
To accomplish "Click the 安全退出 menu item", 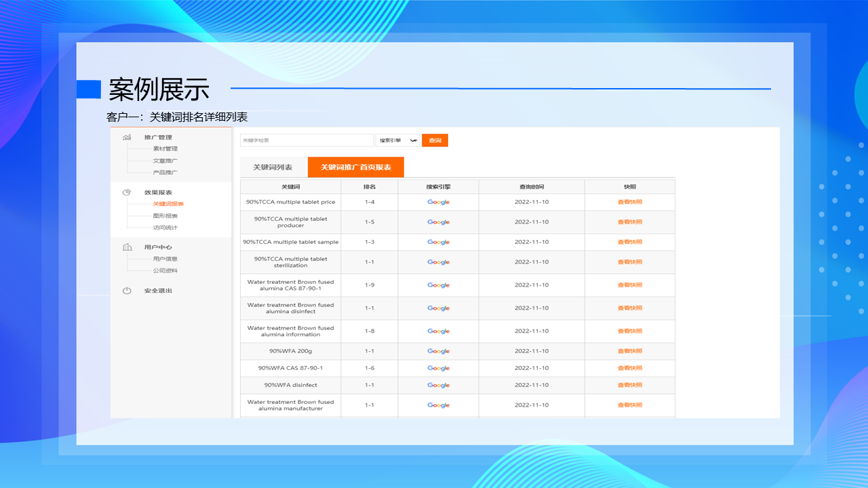I will (158, 291).
